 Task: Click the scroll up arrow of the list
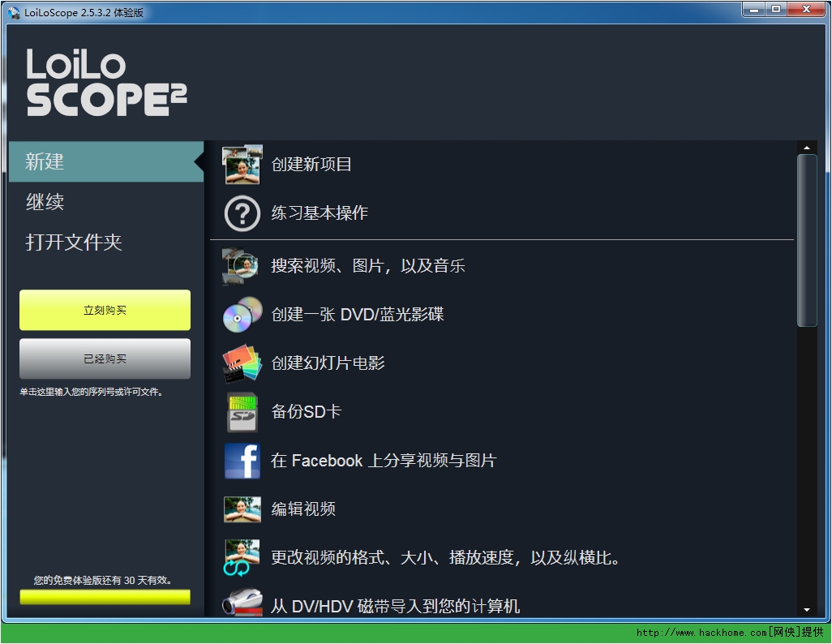tap(807, 148)
